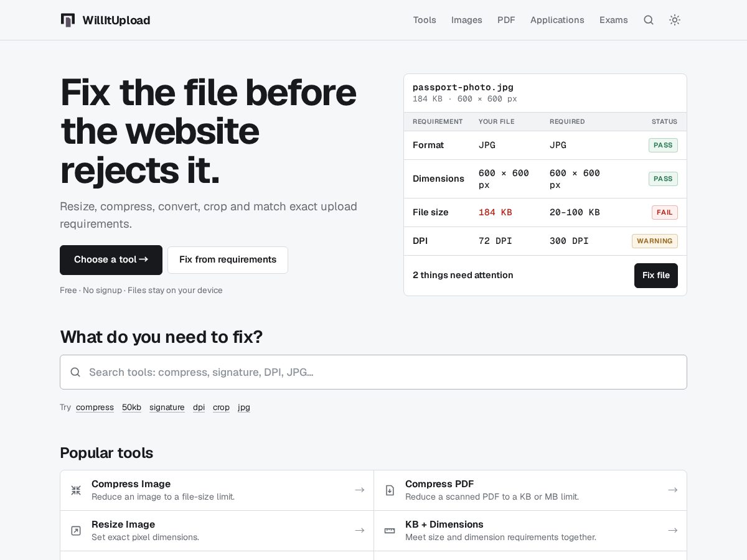Click the PASS badge in Format row
Image resolution: width=747 pixels, height=560 pixels.
(663, 145)
